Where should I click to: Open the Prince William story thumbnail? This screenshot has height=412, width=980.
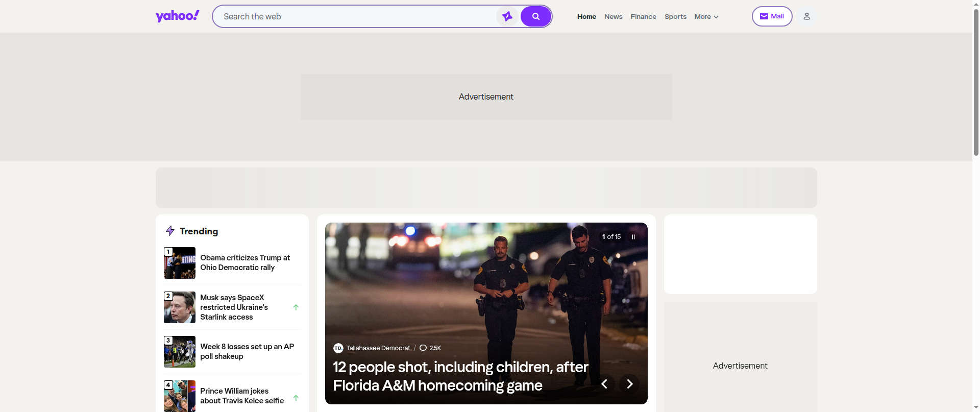click(x=180, y=396)
